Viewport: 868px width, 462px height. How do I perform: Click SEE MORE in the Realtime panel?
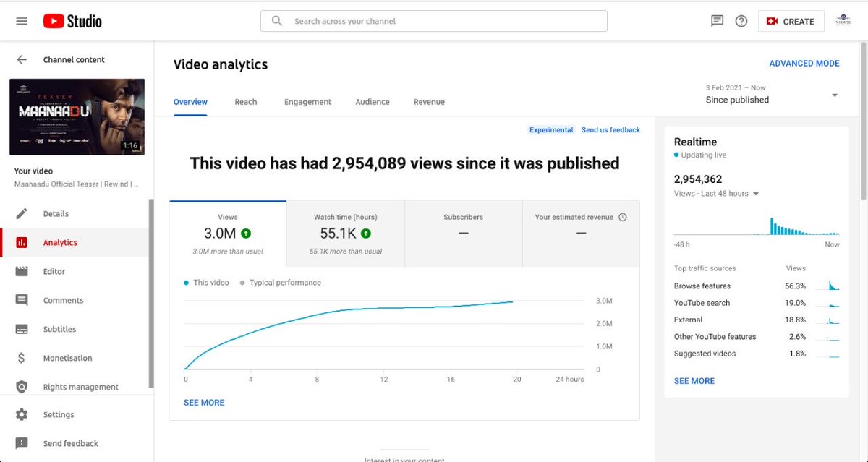[x=694, y=381]
